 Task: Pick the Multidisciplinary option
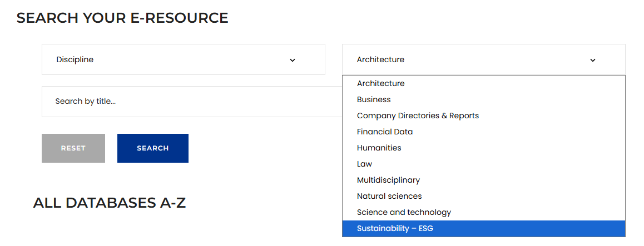coord(388,180)
